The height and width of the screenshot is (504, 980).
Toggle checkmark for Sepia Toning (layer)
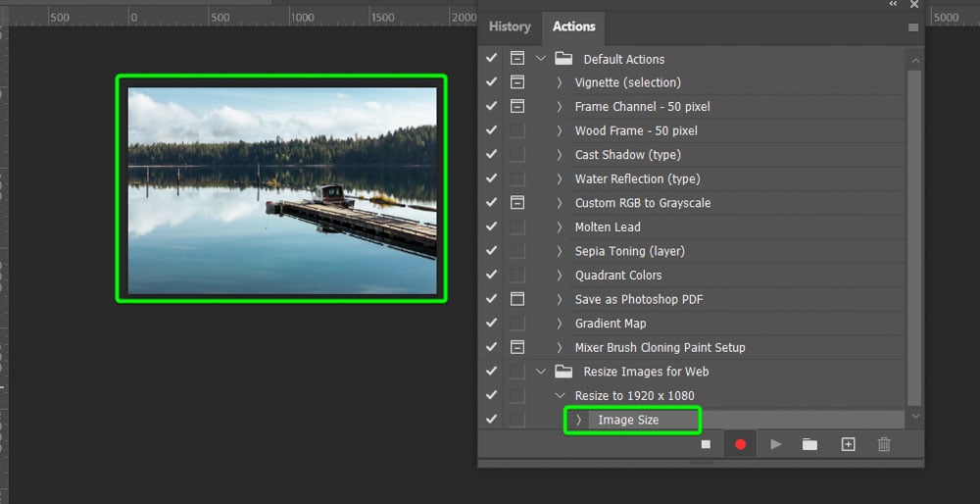coord(492,251)
